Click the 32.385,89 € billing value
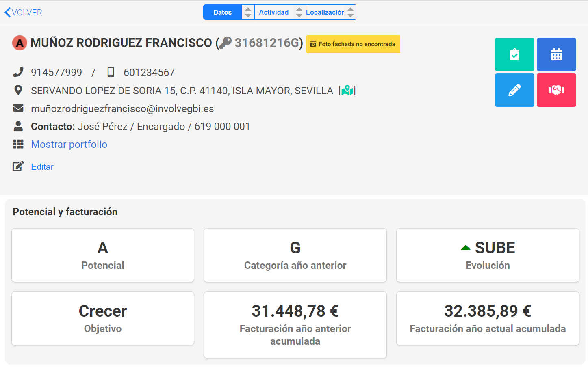 pyautogui.click(x=488, y=311)
